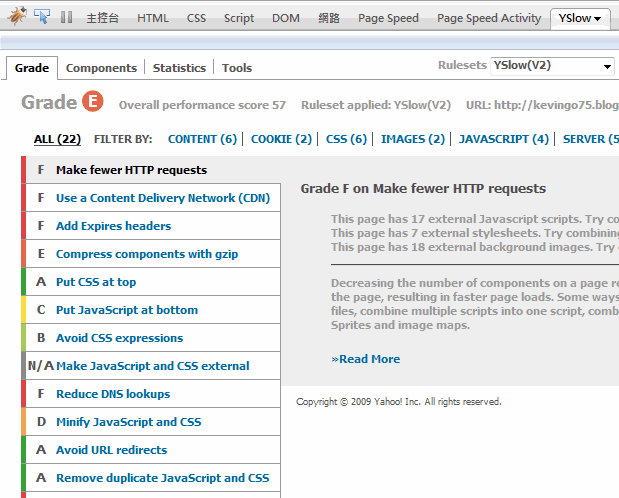
Task: Select Remove duplicate JavaScript and CSS rule
Action: [153, 478]
